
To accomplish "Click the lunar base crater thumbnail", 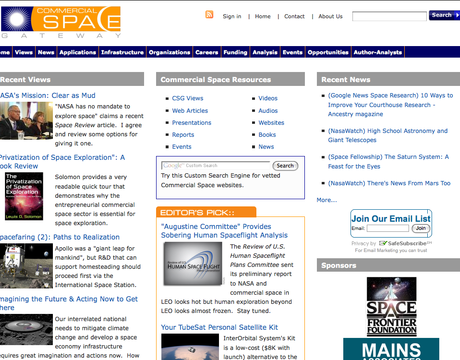I will click(26, 329).
